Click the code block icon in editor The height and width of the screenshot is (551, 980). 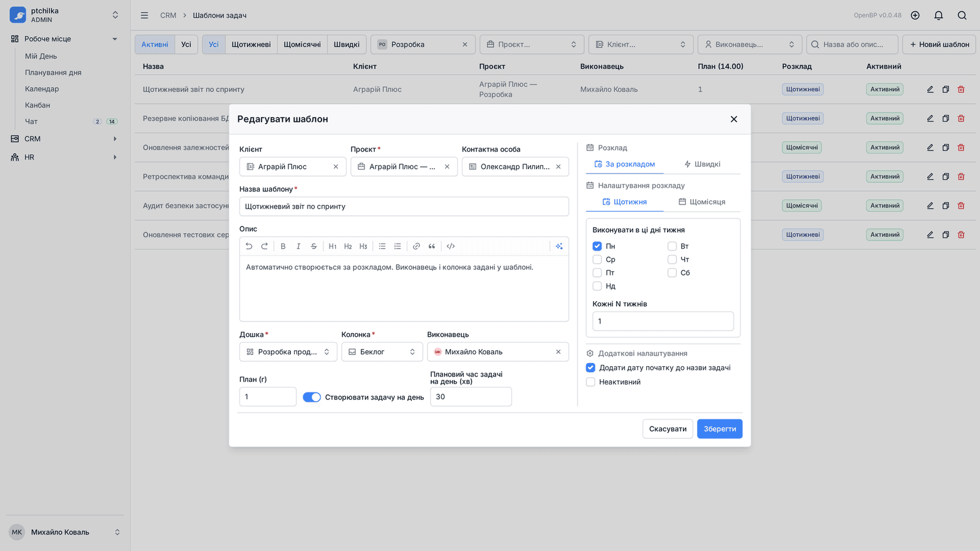pyautogui.click(x=451, y=246)
